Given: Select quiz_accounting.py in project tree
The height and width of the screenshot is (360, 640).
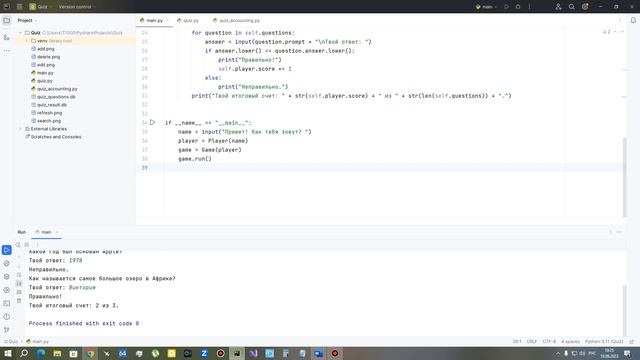Looking at the screenshot, I should [54, 89].
